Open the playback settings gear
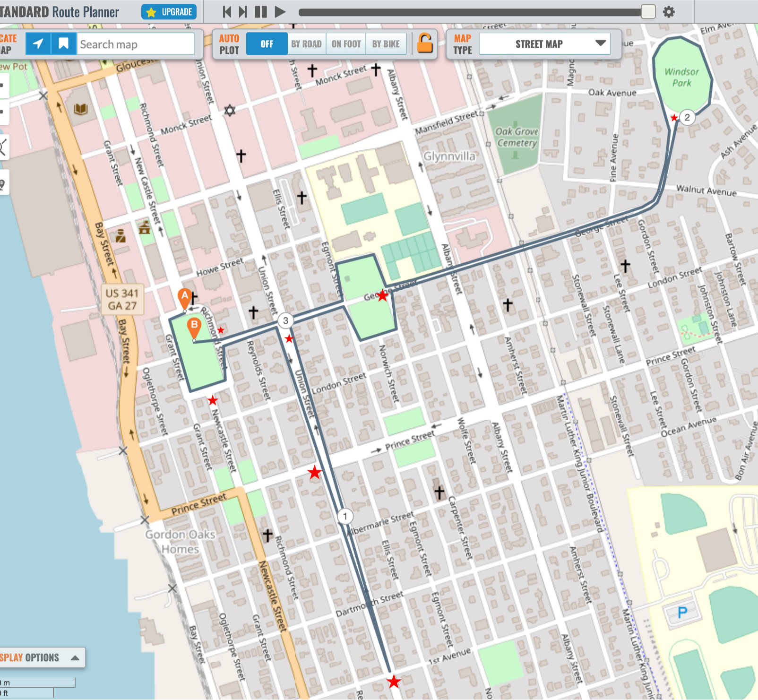The image size is (758, 700). pos(669,12)
